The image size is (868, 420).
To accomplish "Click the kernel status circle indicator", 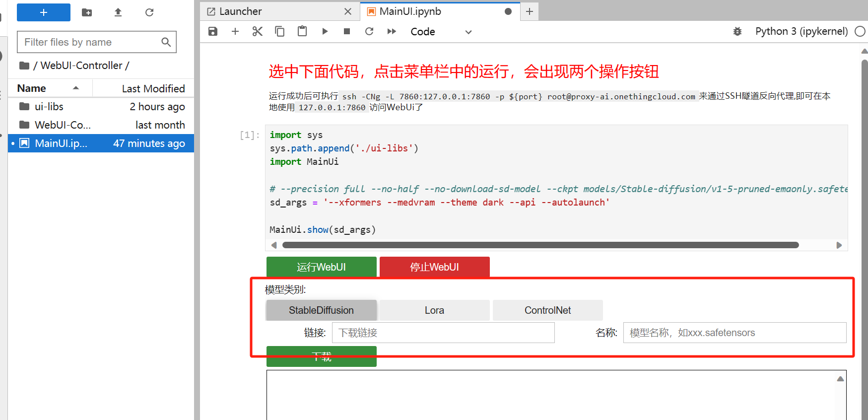I will (860, 31).
